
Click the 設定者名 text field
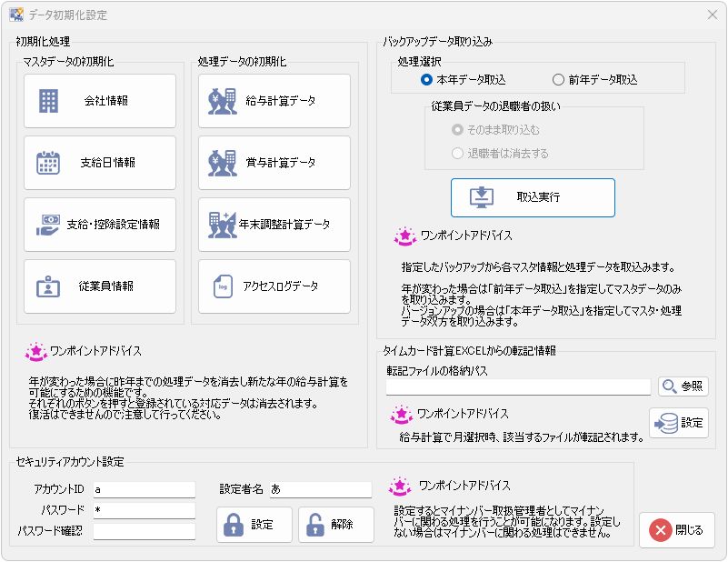[319, 490]
